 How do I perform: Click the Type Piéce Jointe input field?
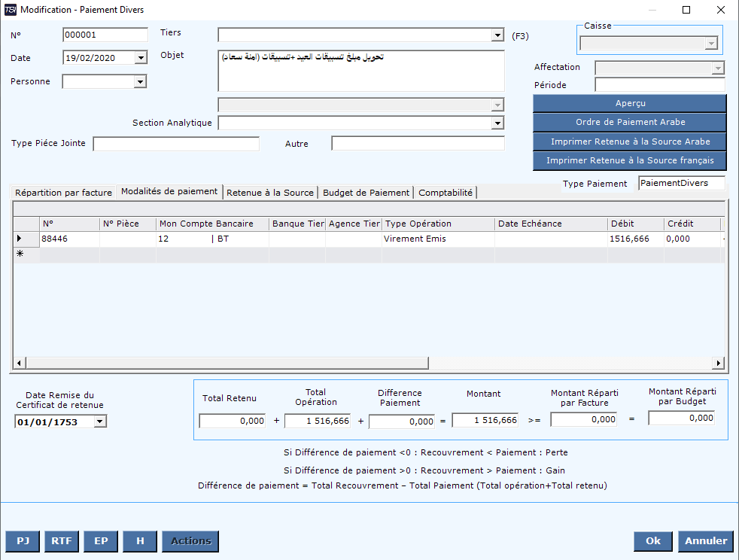click(176, 144)
